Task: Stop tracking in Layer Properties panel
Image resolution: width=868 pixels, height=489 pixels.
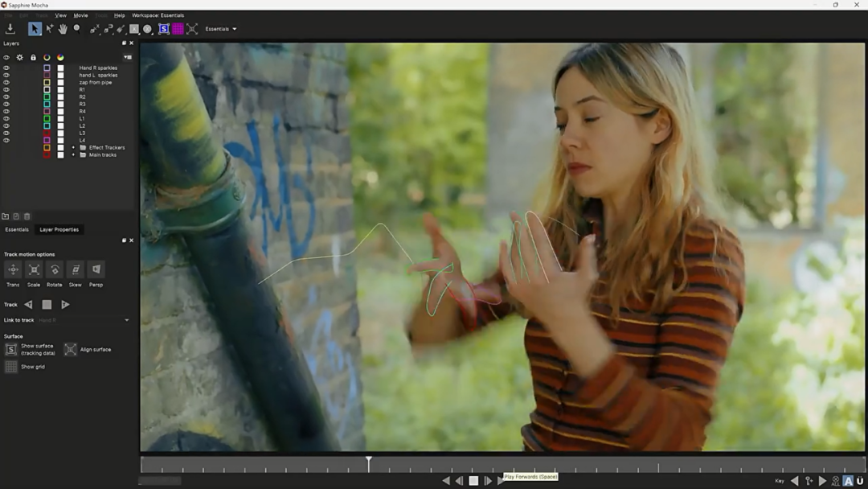Action: pos(47,305)
